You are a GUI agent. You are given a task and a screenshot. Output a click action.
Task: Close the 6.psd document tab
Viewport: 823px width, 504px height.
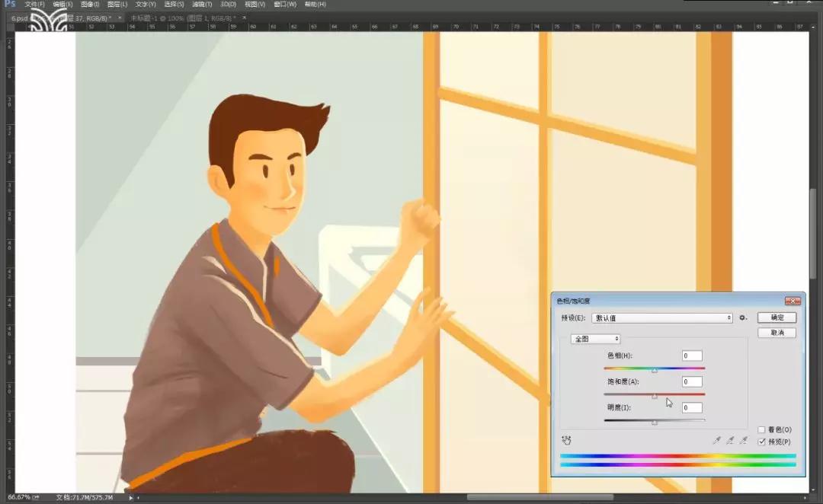pos(119,18)
